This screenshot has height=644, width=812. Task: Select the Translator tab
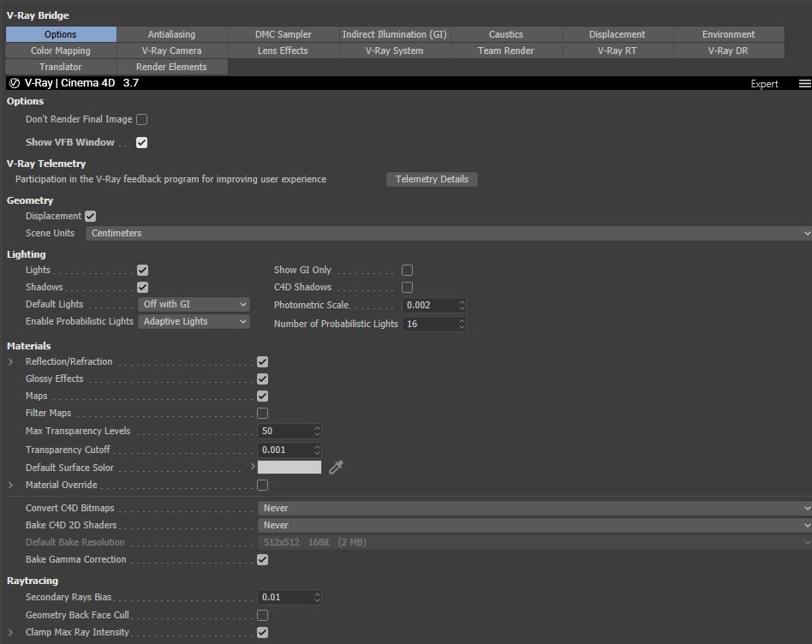pos(61,67)
